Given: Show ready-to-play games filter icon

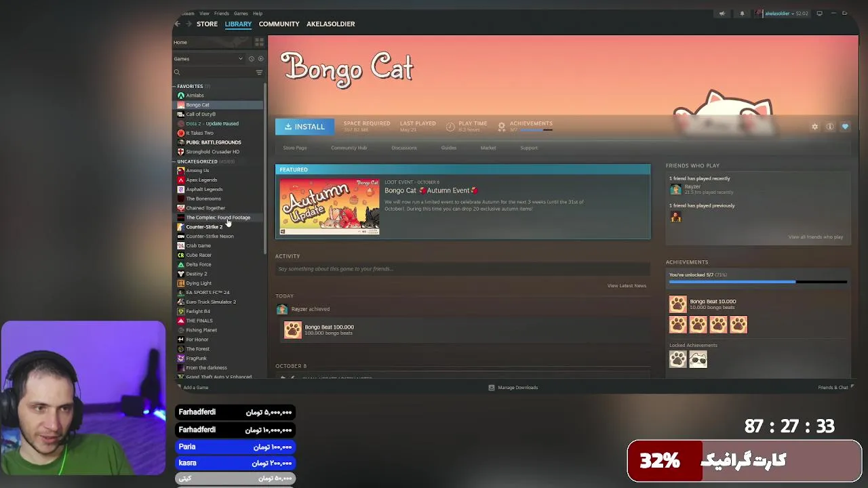Looking at the screenshot, I should (x=260, y=59).
